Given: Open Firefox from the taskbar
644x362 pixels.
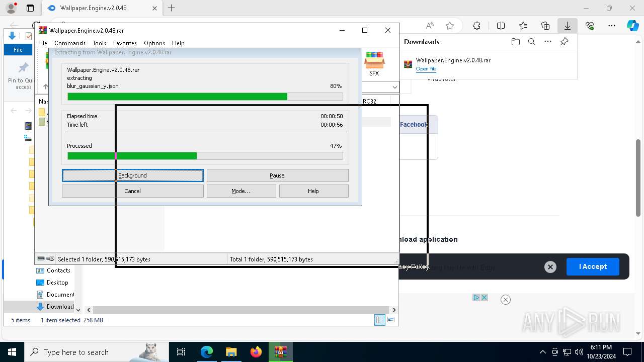Looking at the screenshot, I should tap(256, 352).
